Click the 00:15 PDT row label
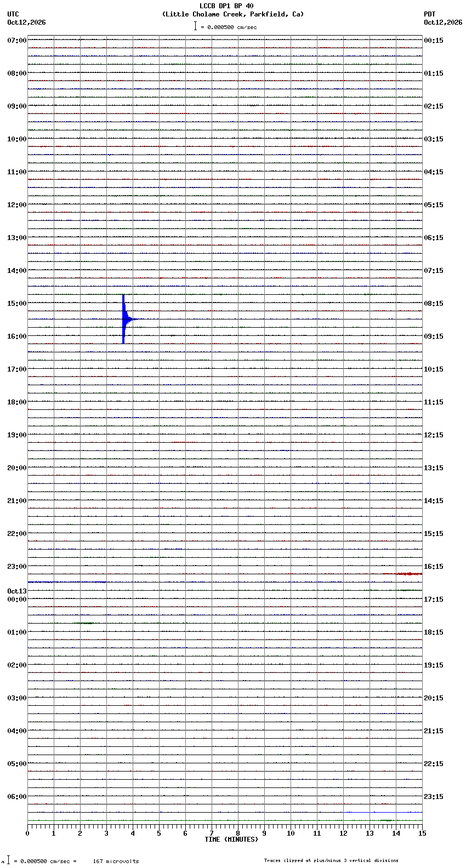Viewport: 466px width, 868px height. point(434,41)
